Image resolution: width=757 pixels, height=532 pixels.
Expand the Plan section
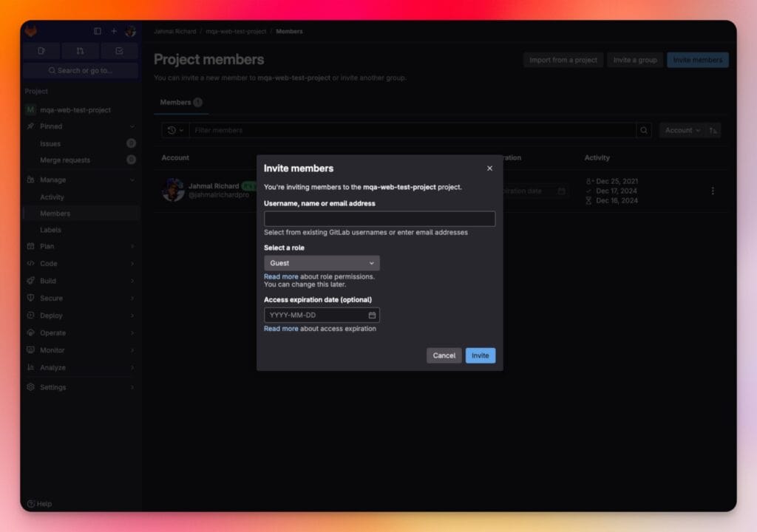tap(80, 246)
